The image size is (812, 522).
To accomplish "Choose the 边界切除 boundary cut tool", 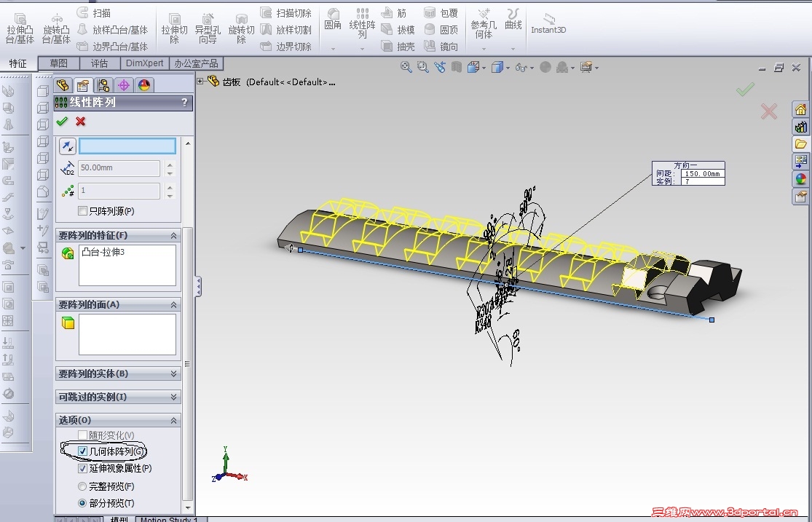I will (286, 46).
